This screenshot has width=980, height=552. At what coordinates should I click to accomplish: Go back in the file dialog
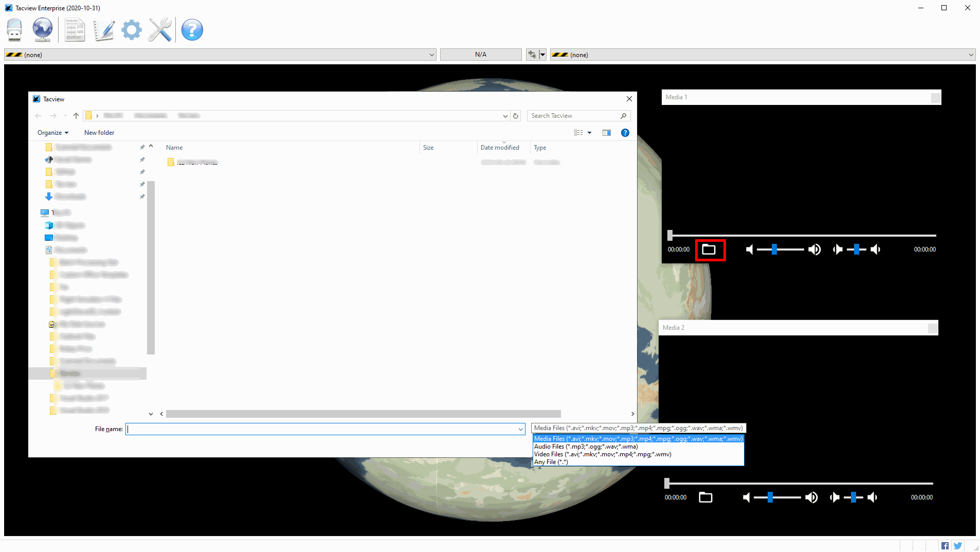point(38,116)
